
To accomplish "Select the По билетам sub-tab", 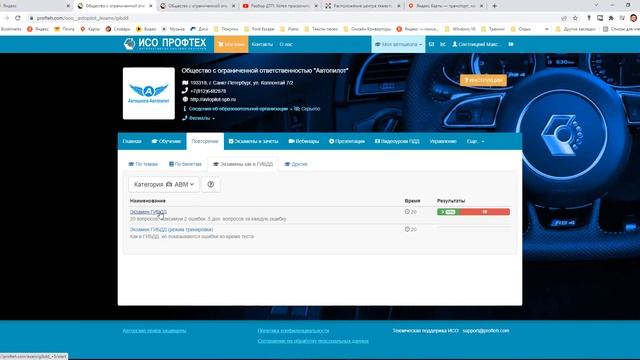I will click(x=185, y=164).
